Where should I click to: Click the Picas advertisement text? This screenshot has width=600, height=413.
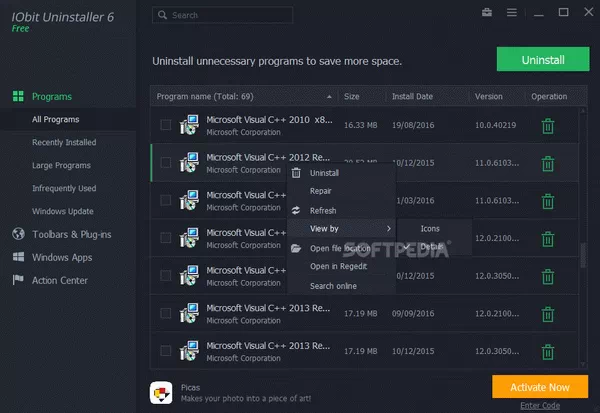246,393
